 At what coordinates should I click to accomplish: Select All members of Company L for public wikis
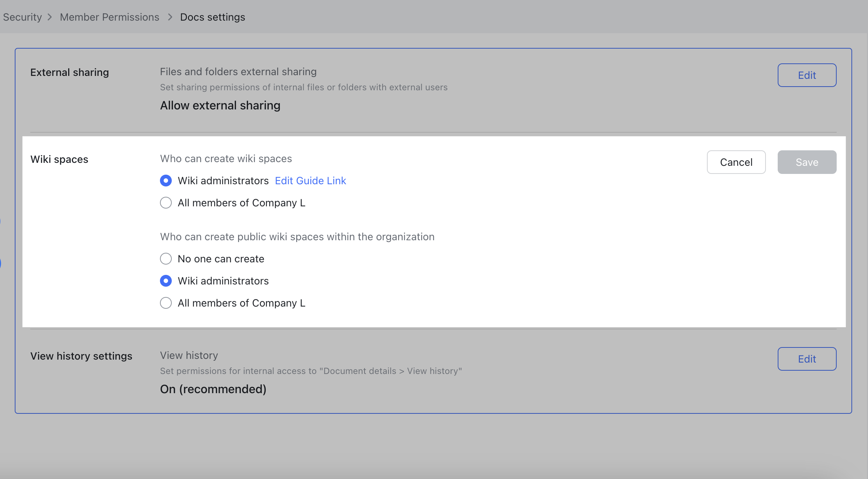tap(166, 303)
